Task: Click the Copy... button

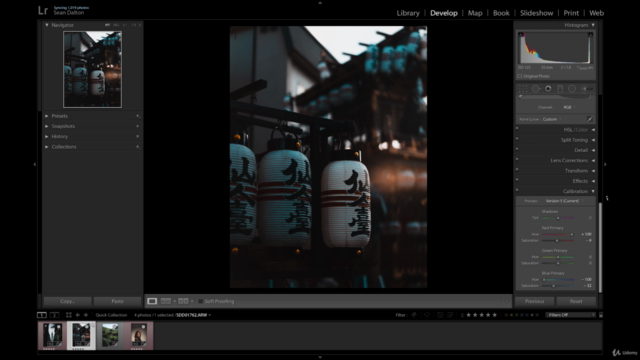Action: 67,301
